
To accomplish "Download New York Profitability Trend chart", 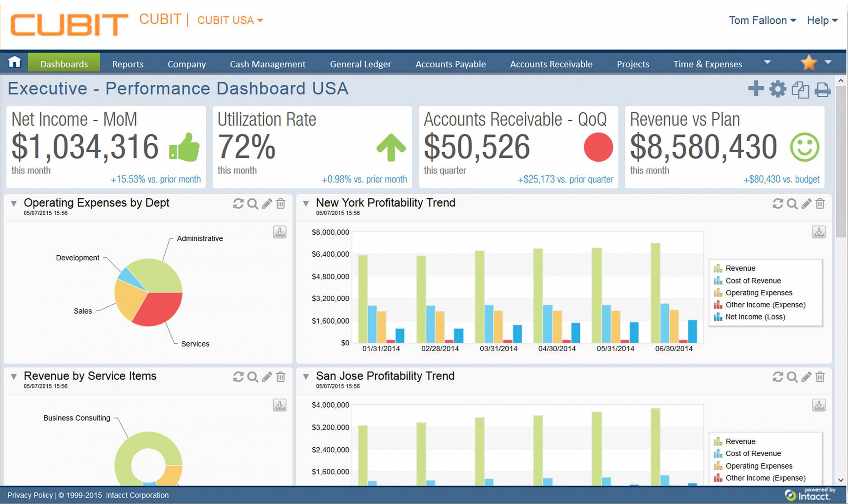I will click(x=819, y=232).
